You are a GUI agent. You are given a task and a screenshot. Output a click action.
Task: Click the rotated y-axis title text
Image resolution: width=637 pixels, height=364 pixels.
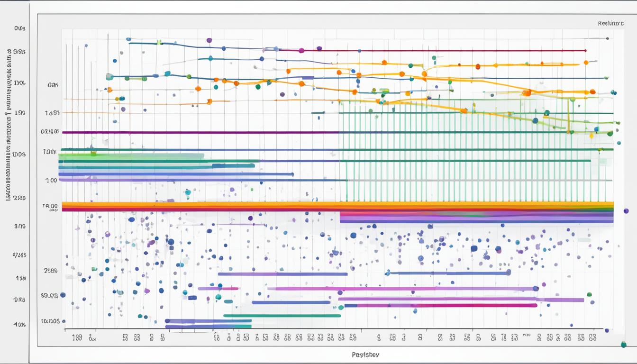pos(9,126)
